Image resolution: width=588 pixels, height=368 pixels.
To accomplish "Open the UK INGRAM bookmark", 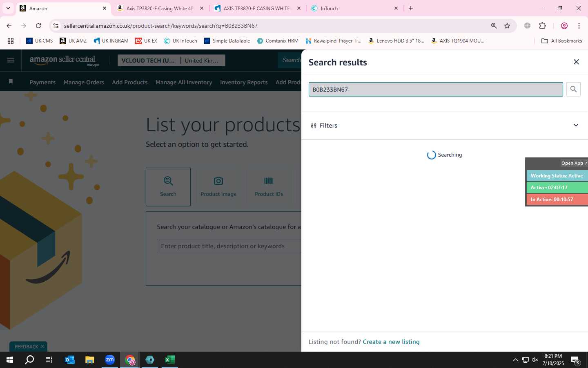I will click(111, 41).
